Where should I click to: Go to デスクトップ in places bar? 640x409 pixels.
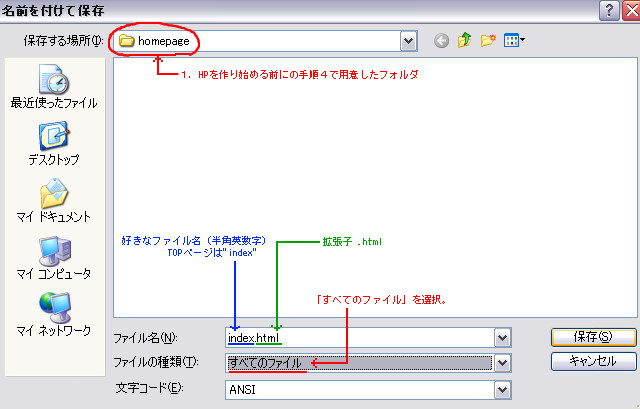[54, 143]
